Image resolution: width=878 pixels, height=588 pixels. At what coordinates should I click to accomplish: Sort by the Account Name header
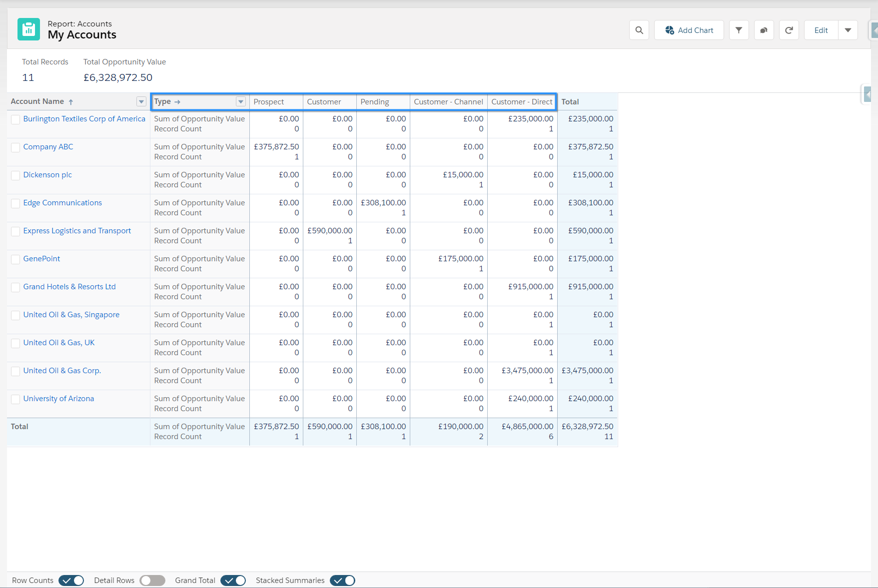coord(37,101)
